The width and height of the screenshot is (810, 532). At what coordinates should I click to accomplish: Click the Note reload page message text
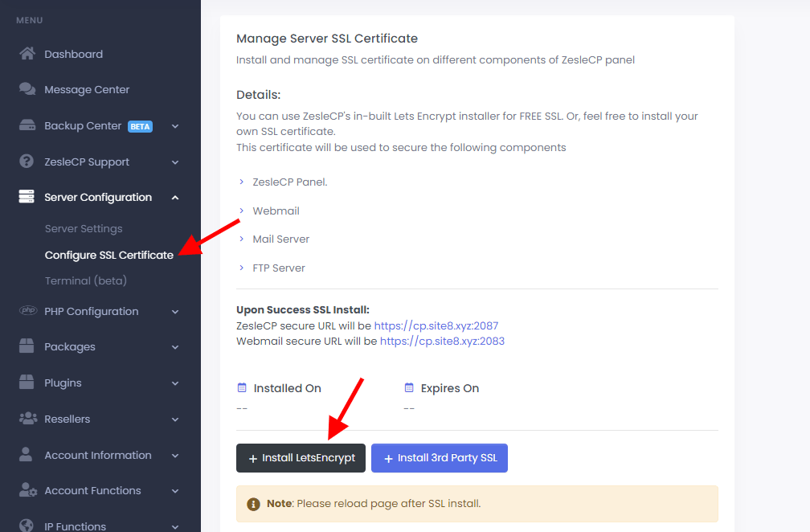374,504
